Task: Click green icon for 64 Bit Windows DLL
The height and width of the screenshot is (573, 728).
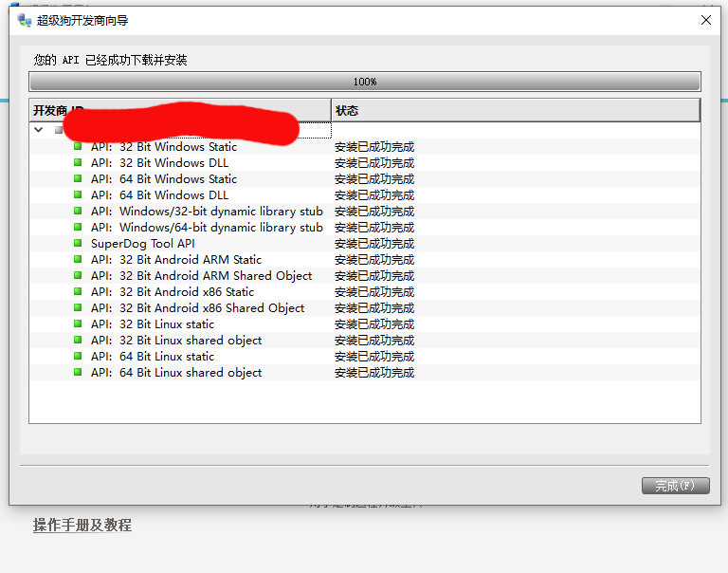Action: point(78,194)
